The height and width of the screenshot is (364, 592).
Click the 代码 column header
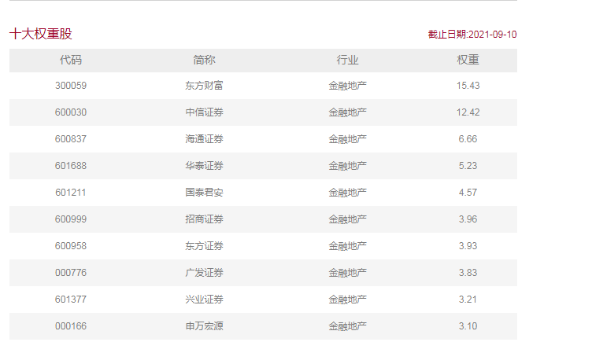click(71, 60)
